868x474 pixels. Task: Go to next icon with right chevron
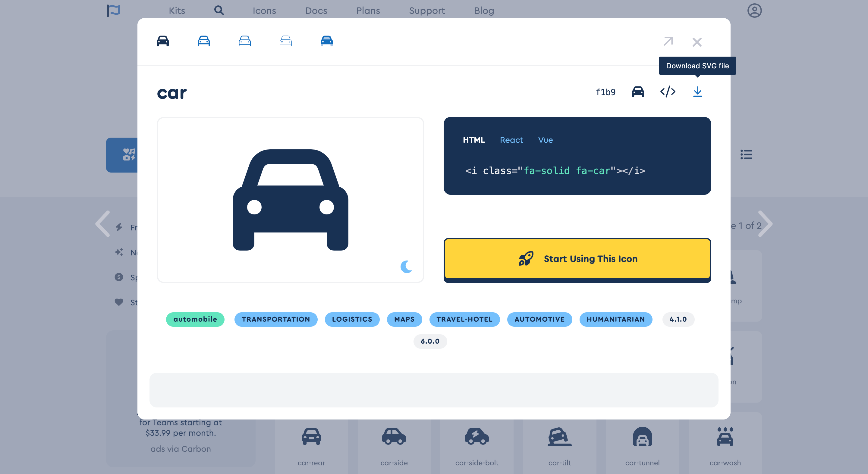765,224
